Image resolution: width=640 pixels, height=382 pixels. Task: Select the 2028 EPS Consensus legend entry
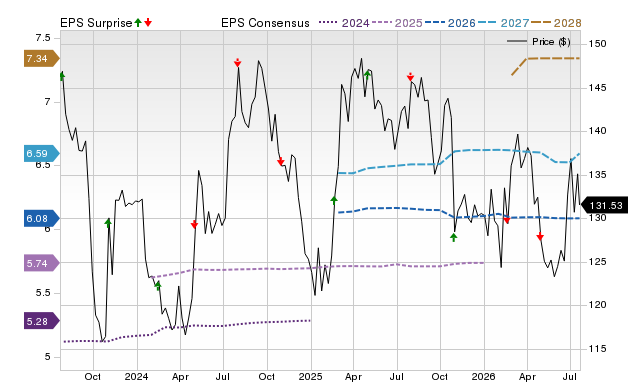click(556, 23)
